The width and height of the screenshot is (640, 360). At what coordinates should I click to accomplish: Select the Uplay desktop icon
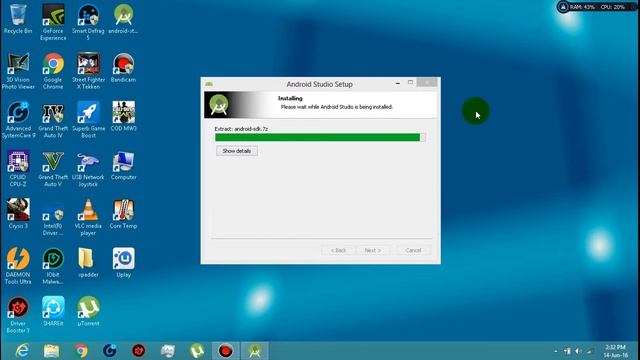point(123,262)
